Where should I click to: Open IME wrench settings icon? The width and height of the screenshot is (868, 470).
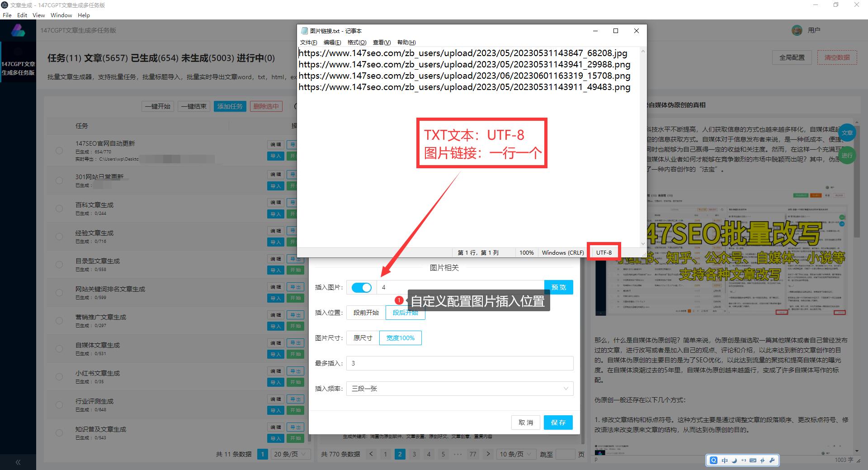tap(772, 461)
